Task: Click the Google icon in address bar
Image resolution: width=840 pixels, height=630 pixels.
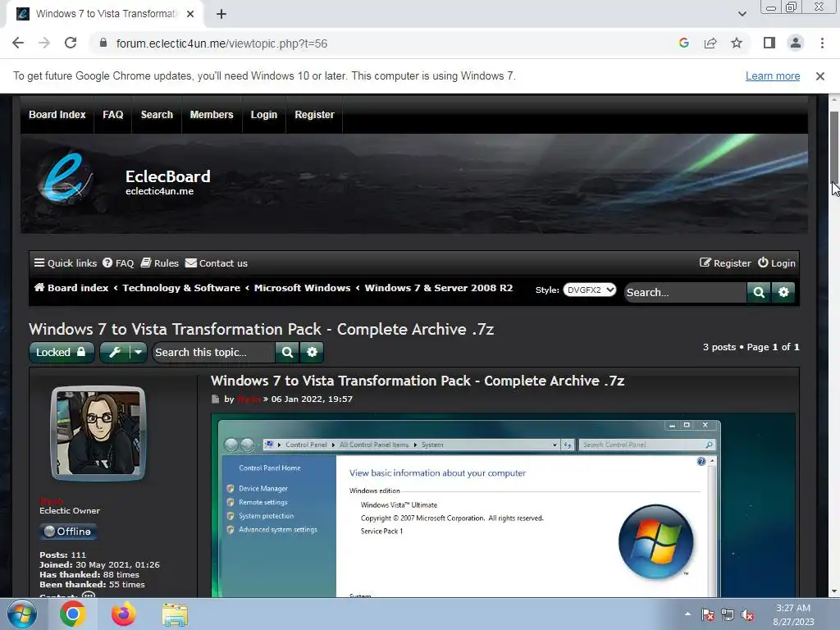Action: (x=683, y=43)
